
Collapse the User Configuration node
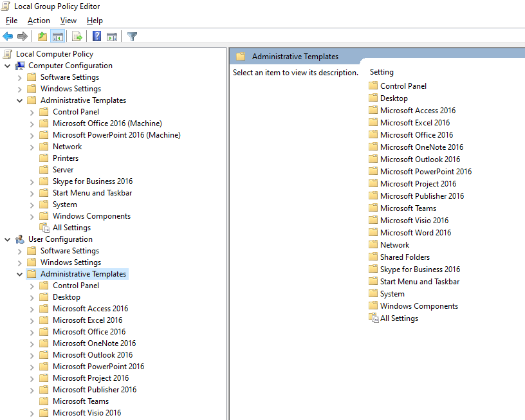(7, 240)
